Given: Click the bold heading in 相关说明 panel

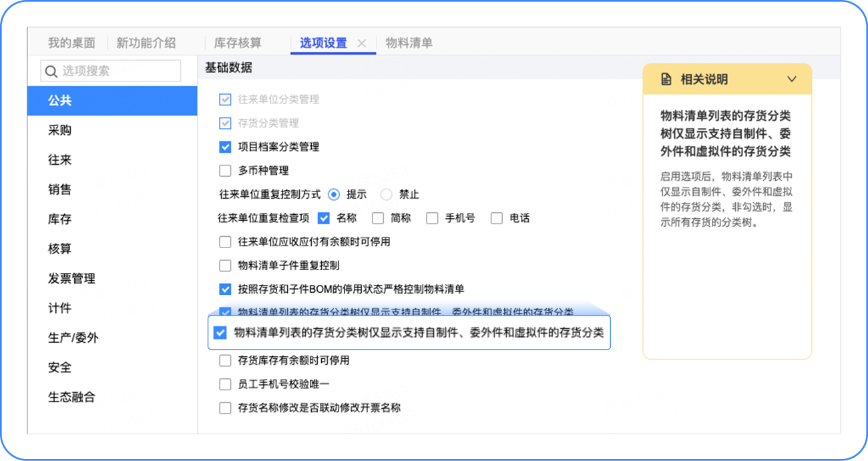Looking at the screenshot, I should [726, 133].
